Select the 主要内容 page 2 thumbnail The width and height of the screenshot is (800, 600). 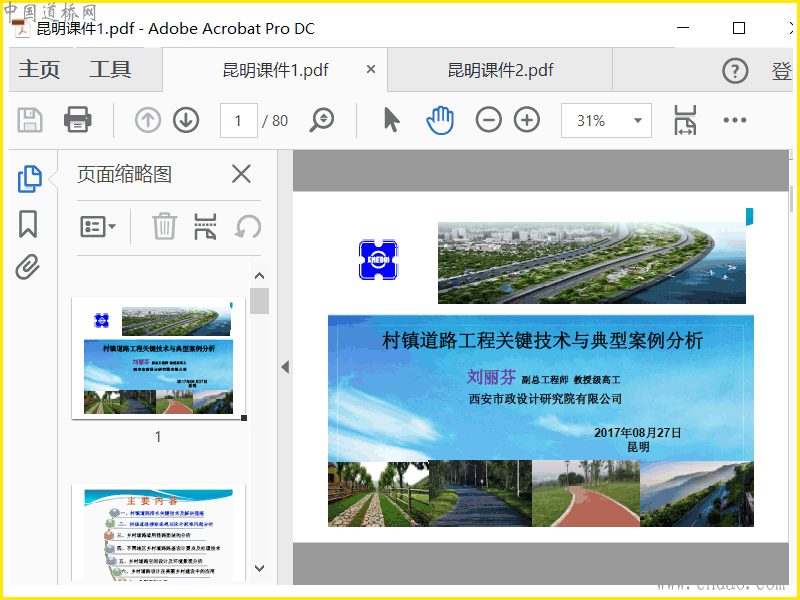click(159, 533)
